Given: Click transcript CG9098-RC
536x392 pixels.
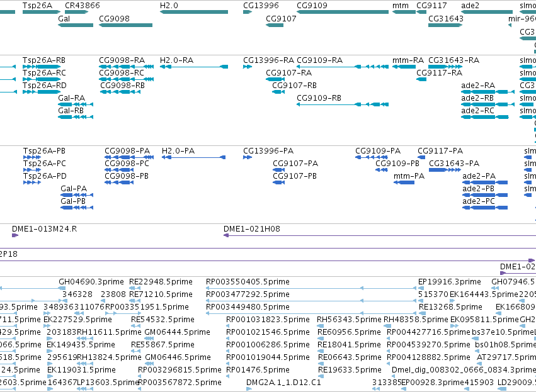Looking at the screenshot, I should pyautogui.click(x=122, y=73).
